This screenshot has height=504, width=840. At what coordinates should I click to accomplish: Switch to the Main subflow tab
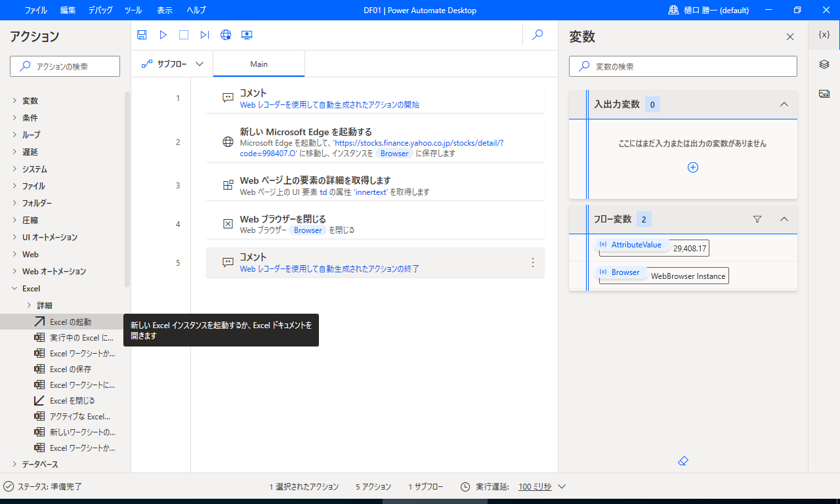tap(259, 64)
